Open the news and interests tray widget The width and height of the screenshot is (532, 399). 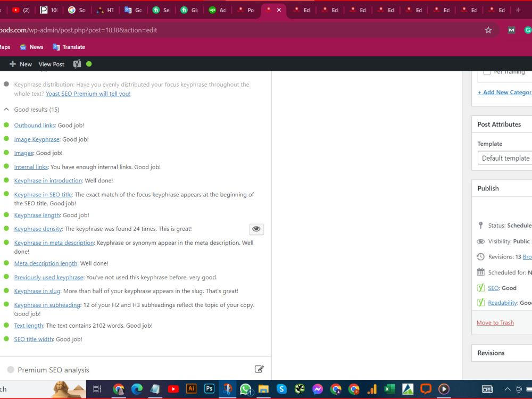[487, 389]
